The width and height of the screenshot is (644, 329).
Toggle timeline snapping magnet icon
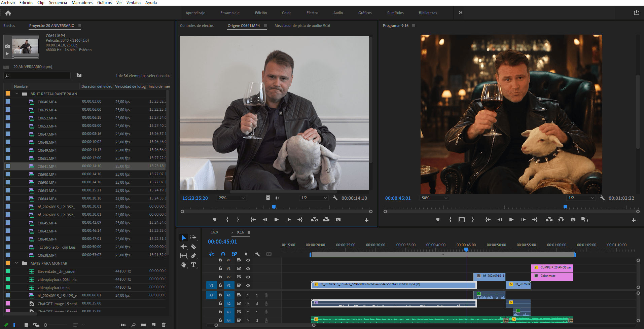(x=223, y=254)
